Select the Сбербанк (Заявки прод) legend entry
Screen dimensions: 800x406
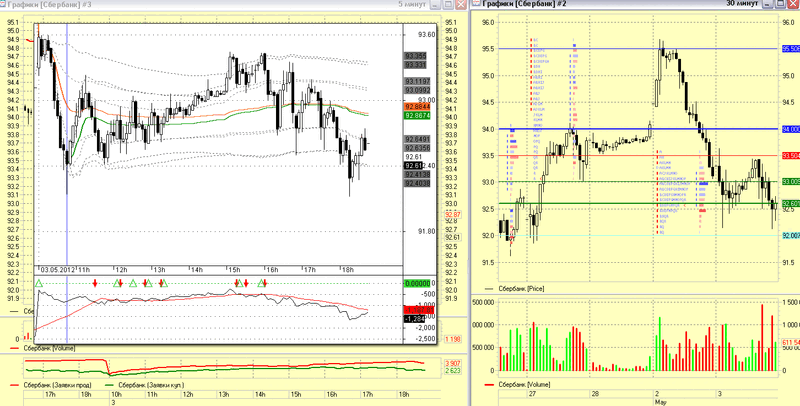click(57, 385)
